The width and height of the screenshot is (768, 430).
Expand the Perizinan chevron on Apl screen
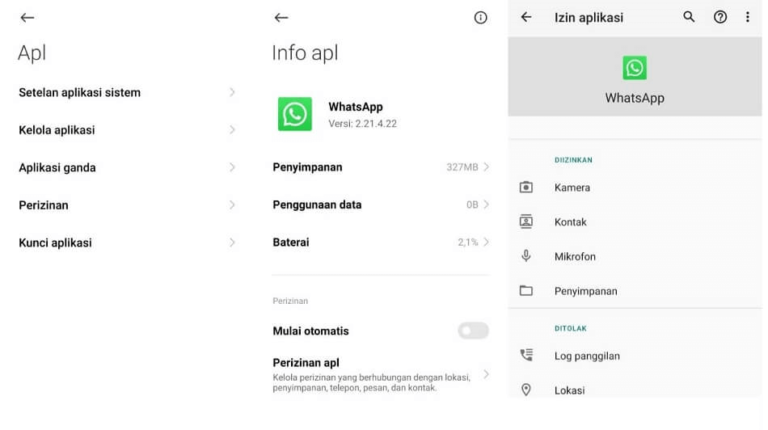click(x=232, y=205)
